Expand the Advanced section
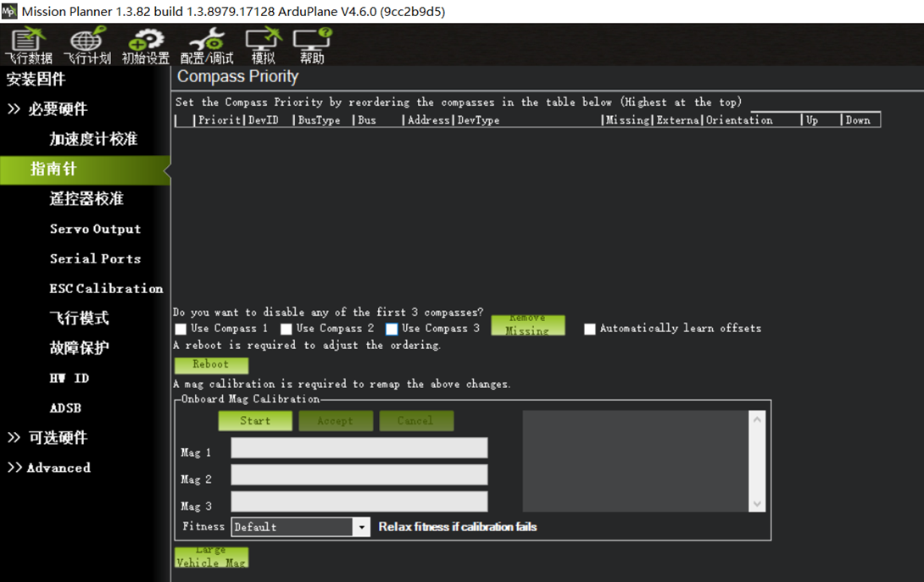 point(48,468)
